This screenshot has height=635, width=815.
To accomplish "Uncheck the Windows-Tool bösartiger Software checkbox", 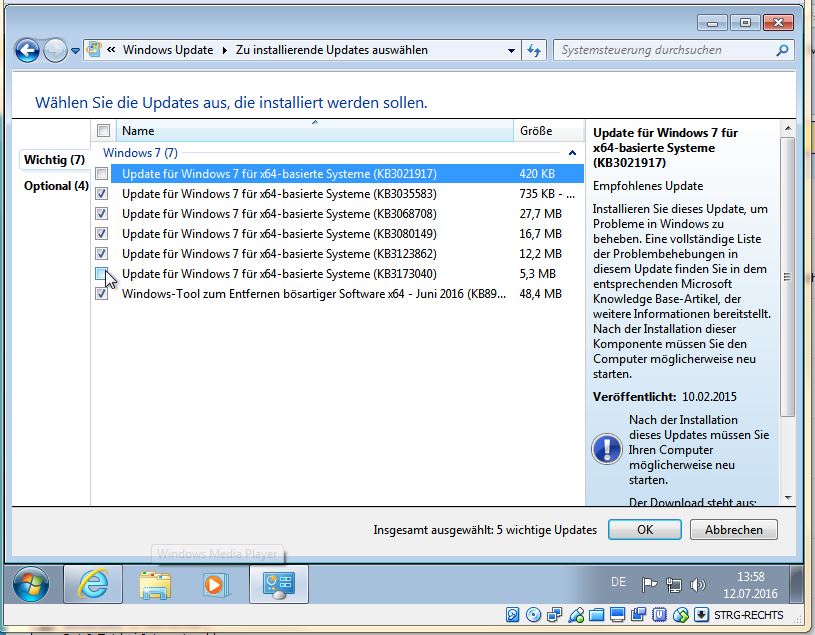I will tap(102, 294).
